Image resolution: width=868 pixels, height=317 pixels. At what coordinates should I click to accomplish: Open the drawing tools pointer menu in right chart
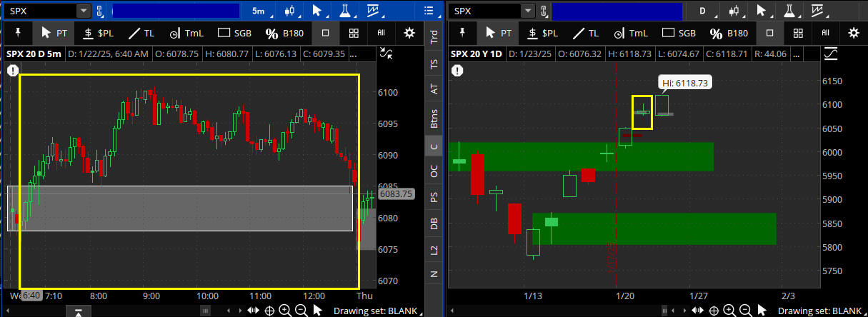[762, 11]
